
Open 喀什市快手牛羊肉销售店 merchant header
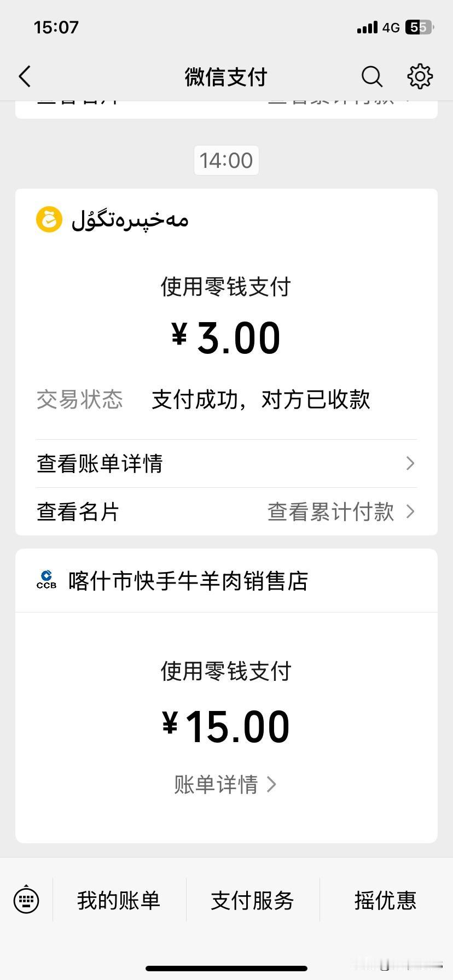point(226,581)
